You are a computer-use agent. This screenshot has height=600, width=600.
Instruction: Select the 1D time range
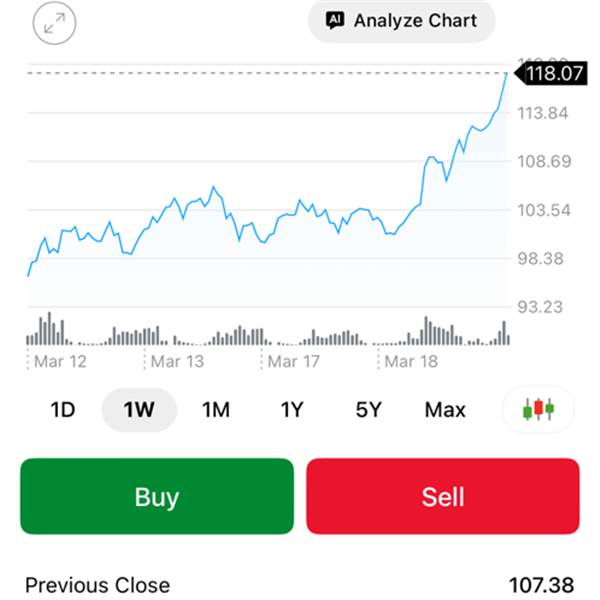click(x=64, y=409)
